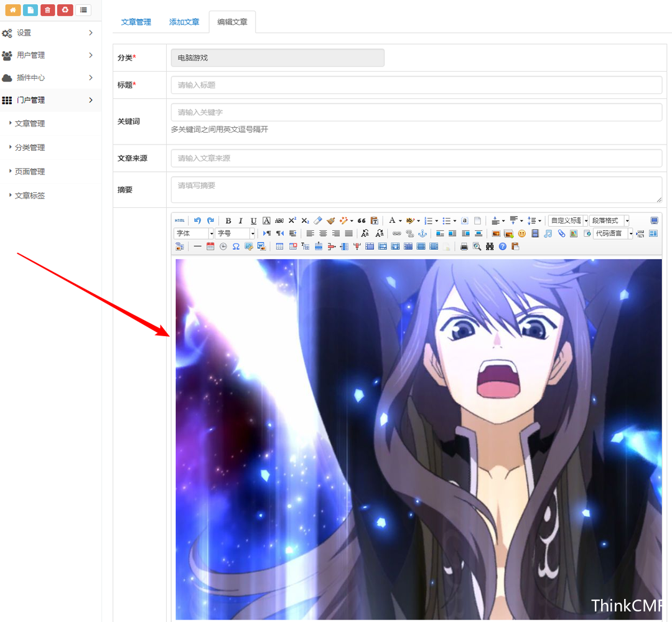Activate the format painter brush

330,220
